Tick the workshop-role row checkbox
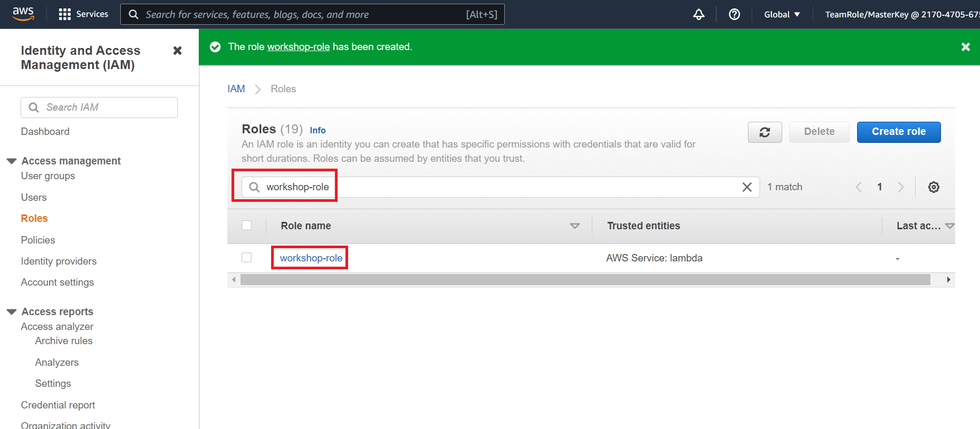Screen dimensions: 980x429 (246, 258)
